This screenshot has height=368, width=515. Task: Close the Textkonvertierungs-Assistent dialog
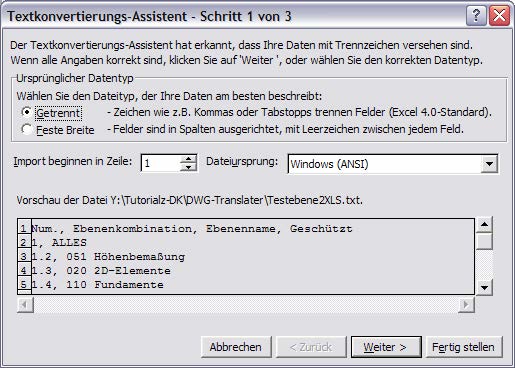(499, 15)
